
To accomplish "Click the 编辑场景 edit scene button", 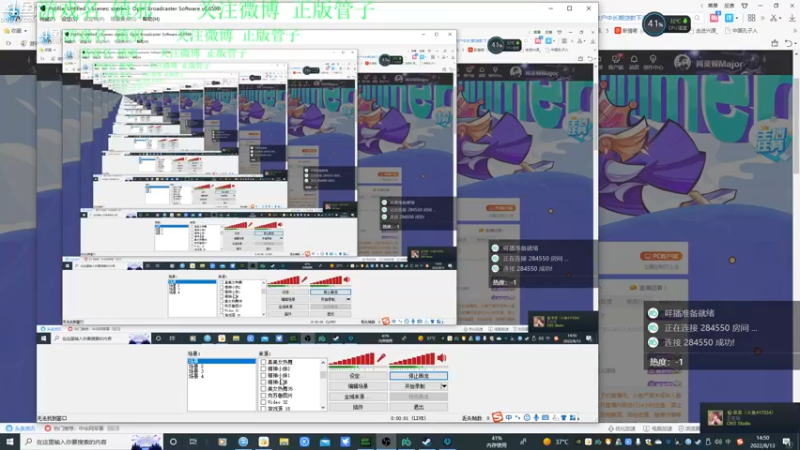I will [358, 386].
